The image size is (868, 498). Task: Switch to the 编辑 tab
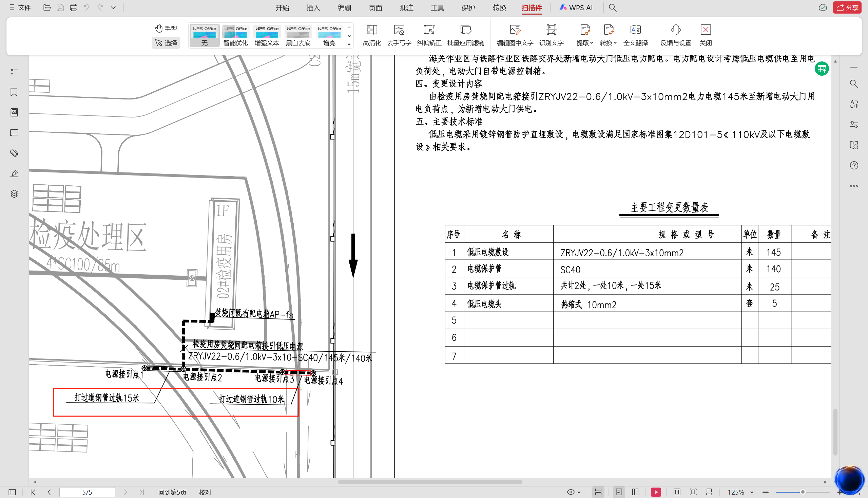[x=344, y=7]
